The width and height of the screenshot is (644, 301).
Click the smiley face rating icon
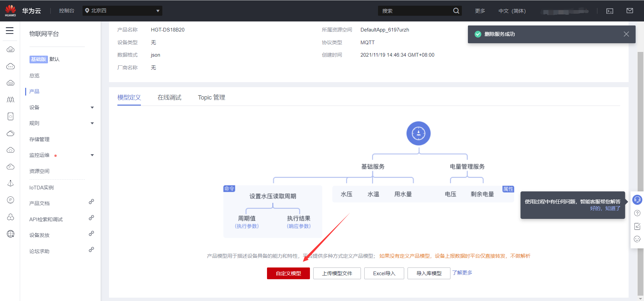(x=637, y=239)
